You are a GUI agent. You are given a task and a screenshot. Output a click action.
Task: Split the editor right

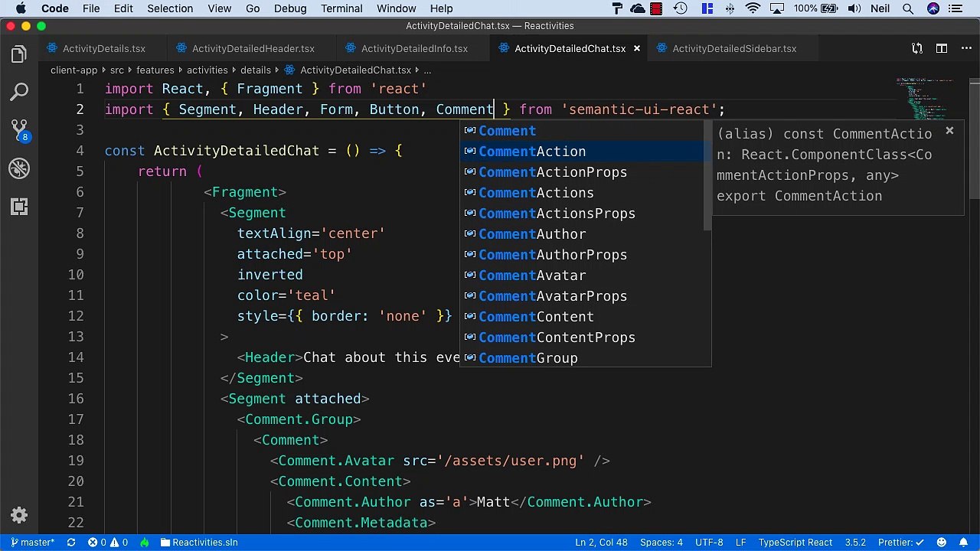(942, 48)
